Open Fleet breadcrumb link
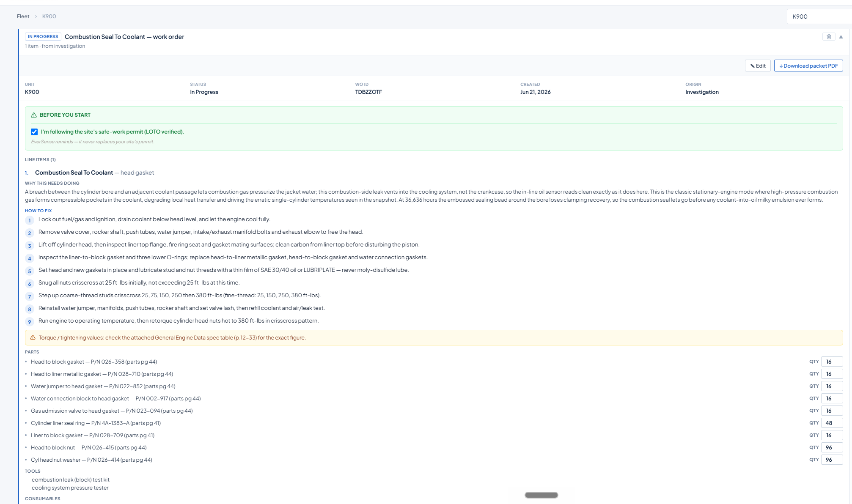 point(23,16)
